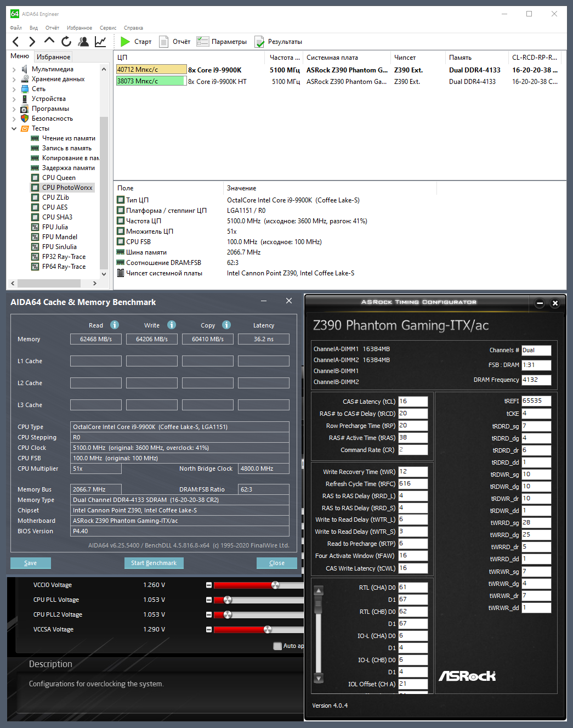The width and height of the screenshot is (573, 728).
Task: Click the Up arrow in AIDA64 toolbar
Action: click(49, 40)
